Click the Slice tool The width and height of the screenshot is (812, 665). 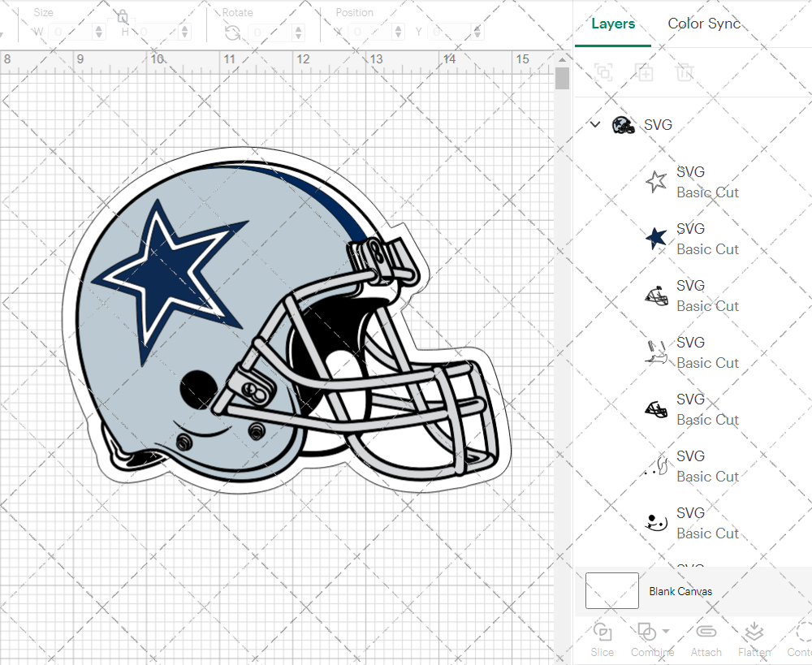(x=603, y=640)
